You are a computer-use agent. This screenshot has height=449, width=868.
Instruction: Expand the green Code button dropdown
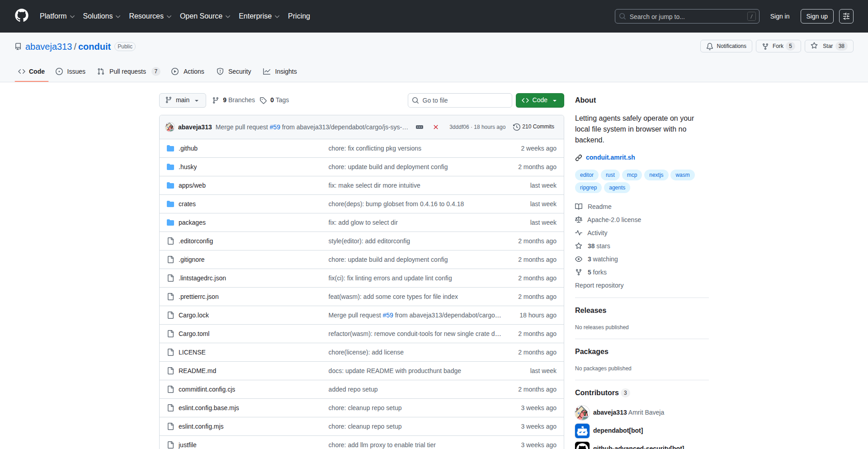tap(555, 100)
